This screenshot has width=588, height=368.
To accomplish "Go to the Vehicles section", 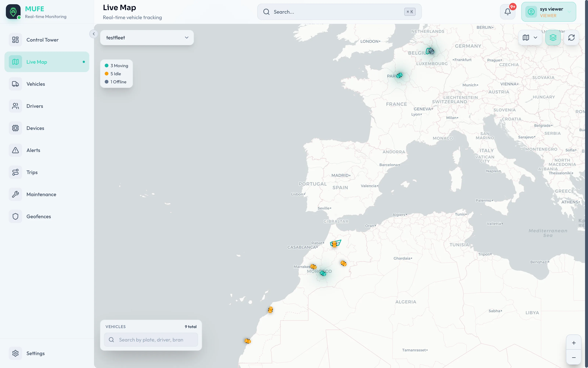I will (x=47, y=84).
